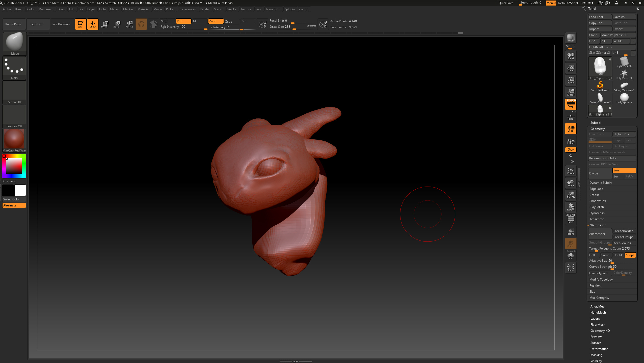Toggle Persp perspective mode off
Image resolution: width=644 pixels, height=363 pixels.
571,104
